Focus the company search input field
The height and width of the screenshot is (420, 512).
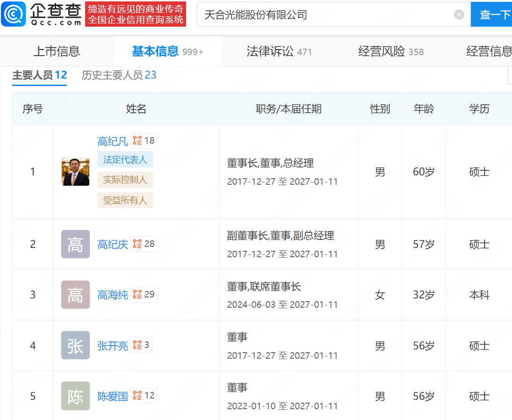tap(323, 14)
